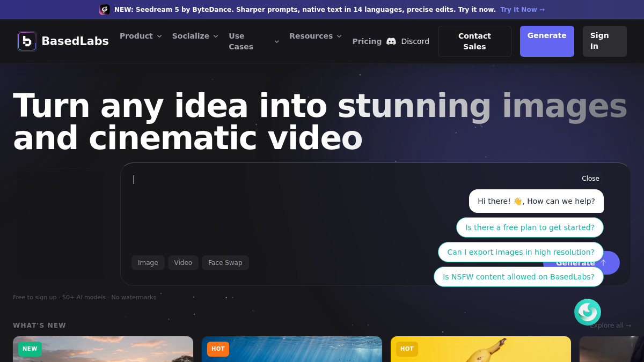The height and width of the screenshot is (362, 644).
Task: Click the Sign In button
Action: pyautogui.click(x=605, y=41)
